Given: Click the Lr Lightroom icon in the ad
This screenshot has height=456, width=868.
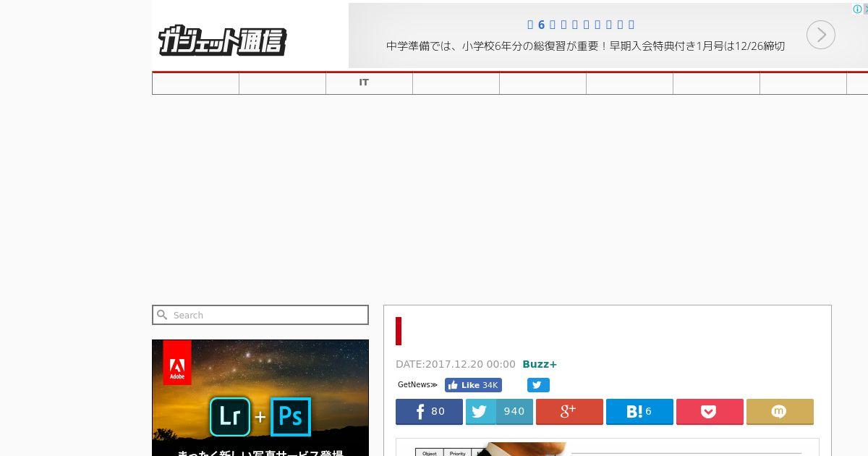Looking at the screenshot, I should pos(230,417).
